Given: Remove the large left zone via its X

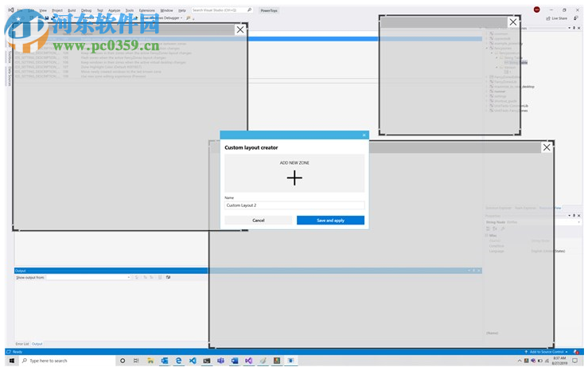Looking at the screenshot, I should 240,29.
